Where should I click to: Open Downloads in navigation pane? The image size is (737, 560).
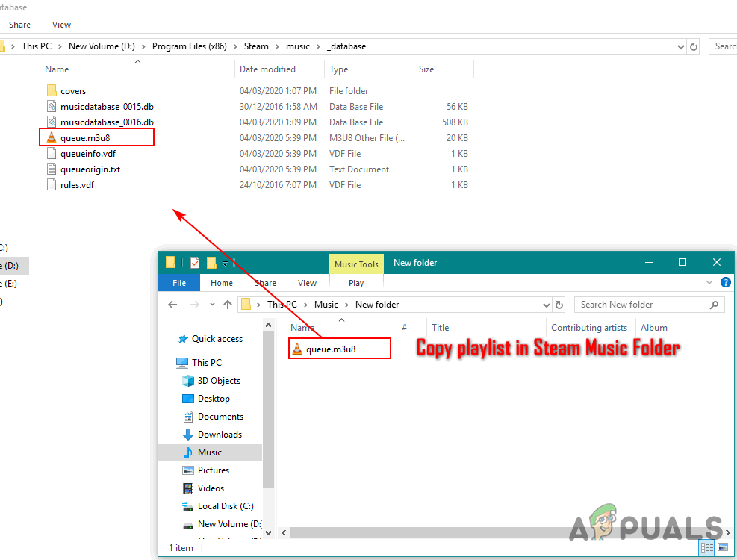point(212,434)
